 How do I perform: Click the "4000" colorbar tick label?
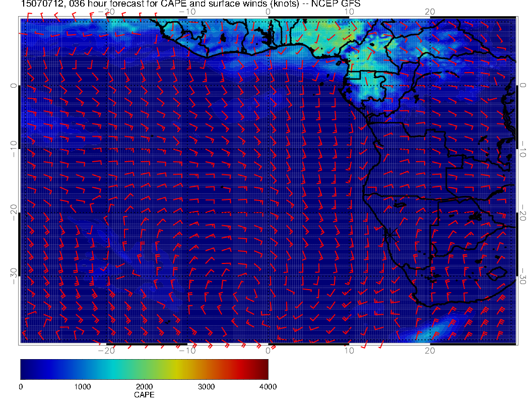268,387
